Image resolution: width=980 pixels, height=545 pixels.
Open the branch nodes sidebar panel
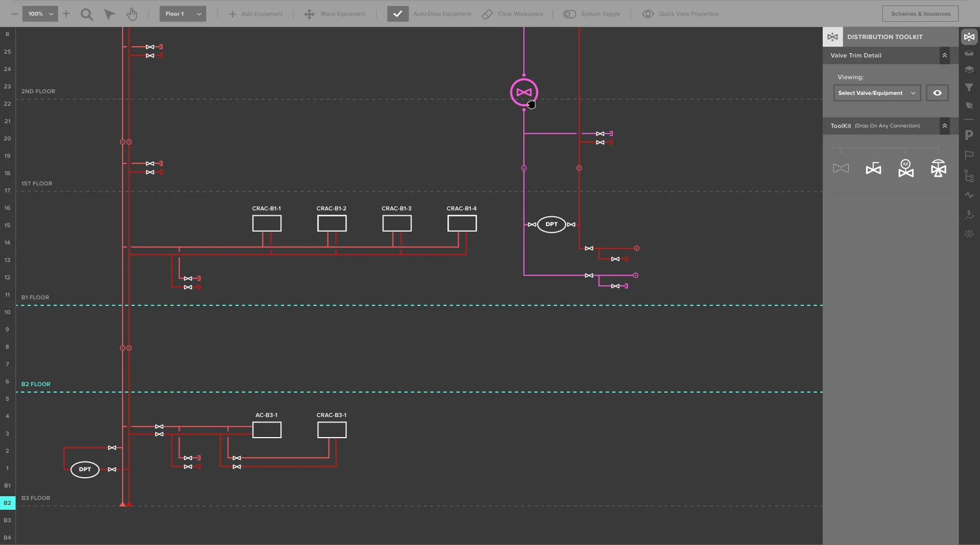(969, 176)
